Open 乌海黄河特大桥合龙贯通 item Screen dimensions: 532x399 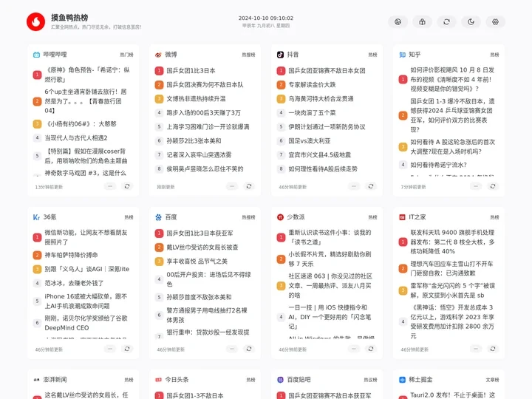[321, 99]
